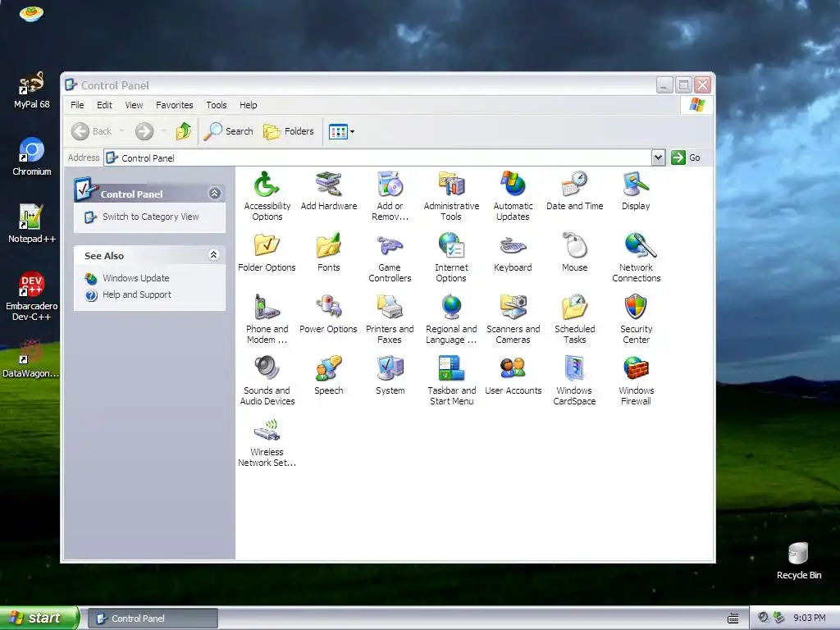Select Wireless Network Setup Wizard icon
The image size is (840, 630).
pos(267,442)
